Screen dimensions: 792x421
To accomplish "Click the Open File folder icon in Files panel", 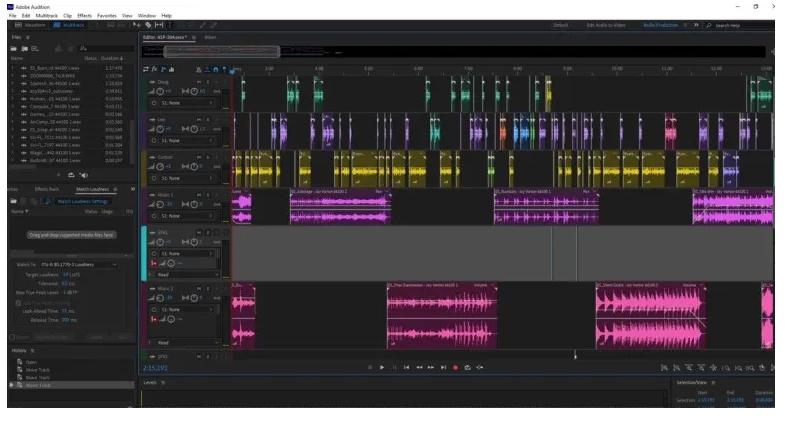I will [14, 48].
